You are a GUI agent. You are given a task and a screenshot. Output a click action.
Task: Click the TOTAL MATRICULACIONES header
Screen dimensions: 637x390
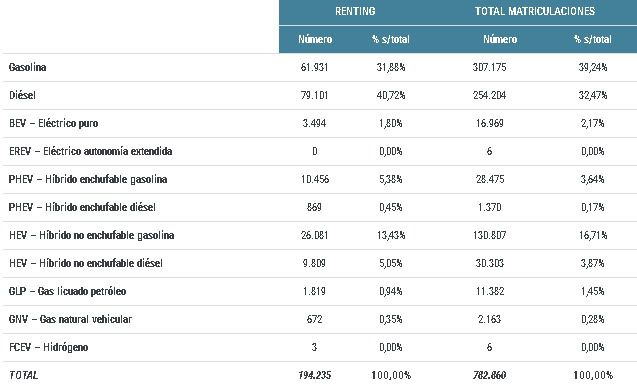click(535, 11)
